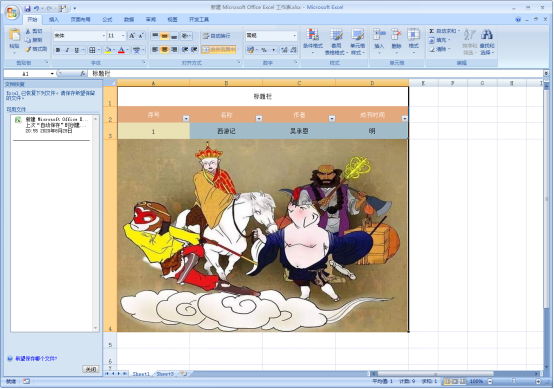This screenshot has height=389, width=554.
Task: Align cell text left
Action: (155, 50)
